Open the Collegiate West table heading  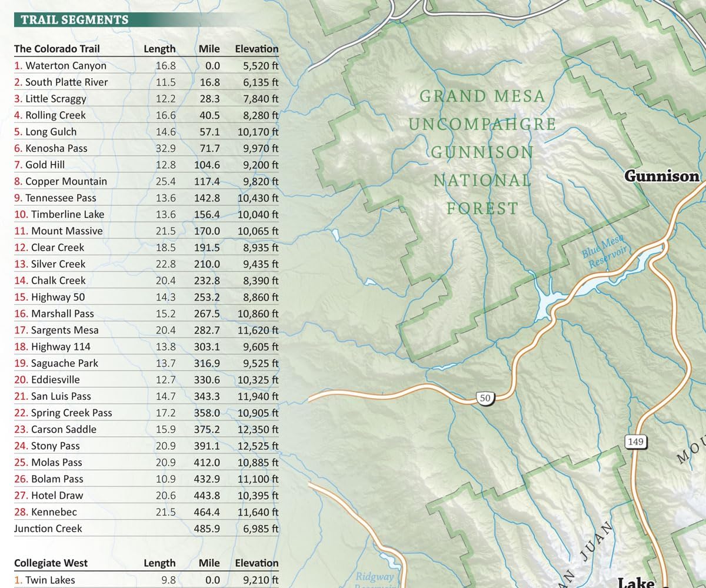point(51,563)
